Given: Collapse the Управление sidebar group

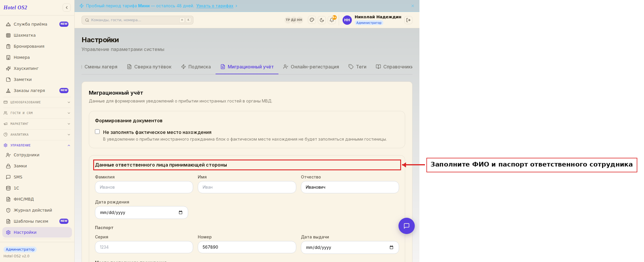Looking at the screenshot, I should point(37,145).
